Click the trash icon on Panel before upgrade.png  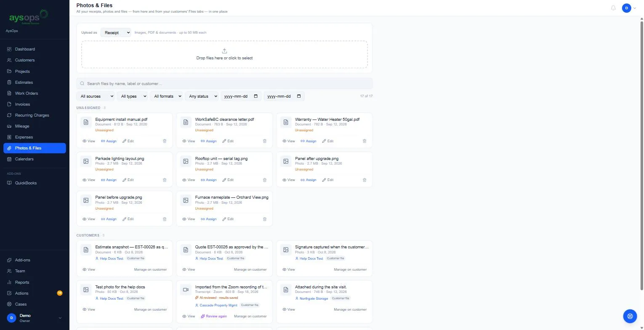[x=165, y=219]
